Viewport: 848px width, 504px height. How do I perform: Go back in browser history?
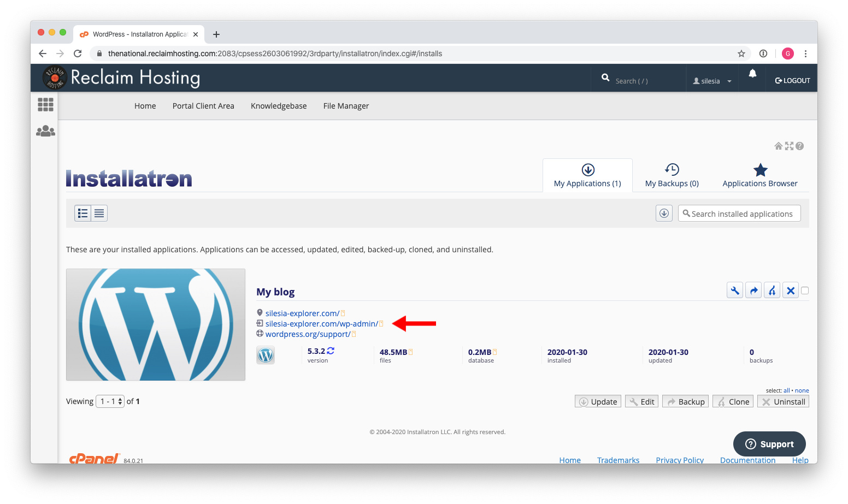point(43,54)
